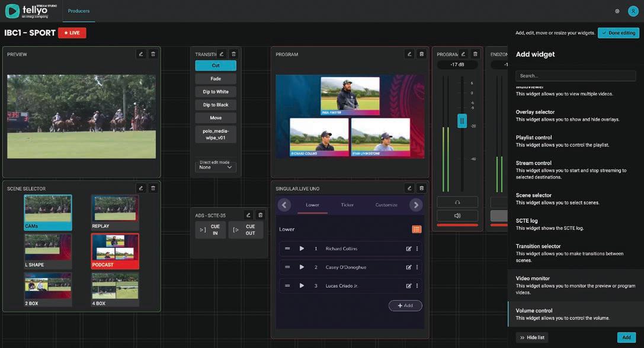This screenshot has width=644, height=348.
Task: Click the widget Search field
Action: [575, 76]
